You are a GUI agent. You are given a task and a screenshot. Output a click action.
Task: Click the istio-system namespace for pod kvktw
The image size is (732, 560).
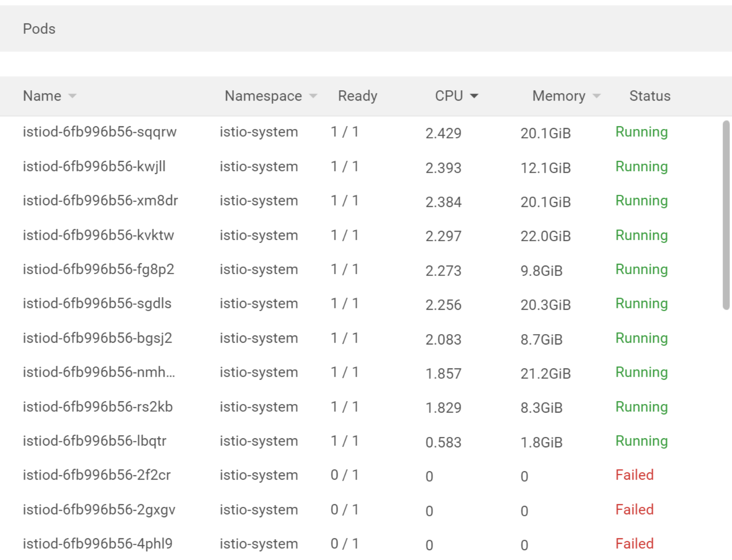coord(259,235)
